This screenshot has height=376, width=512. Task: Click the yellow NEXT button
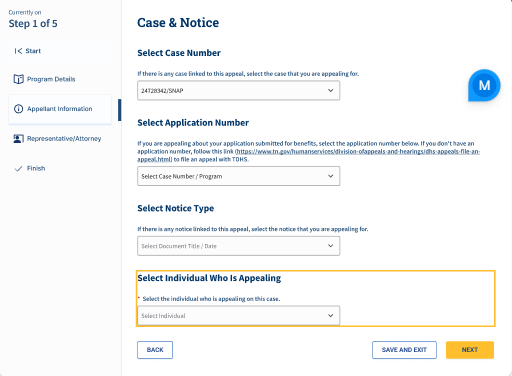tap(470, 350)
